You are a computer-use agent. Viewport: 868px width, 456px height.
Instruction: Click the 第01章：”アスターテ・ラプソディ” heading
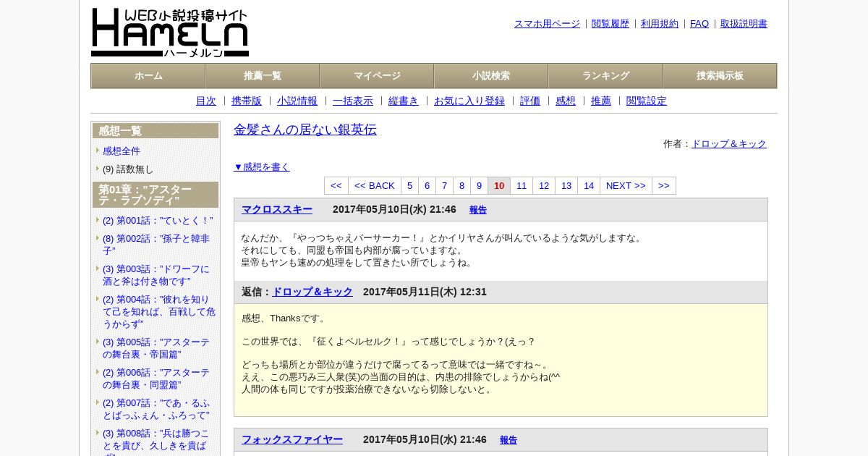(156, 195)
